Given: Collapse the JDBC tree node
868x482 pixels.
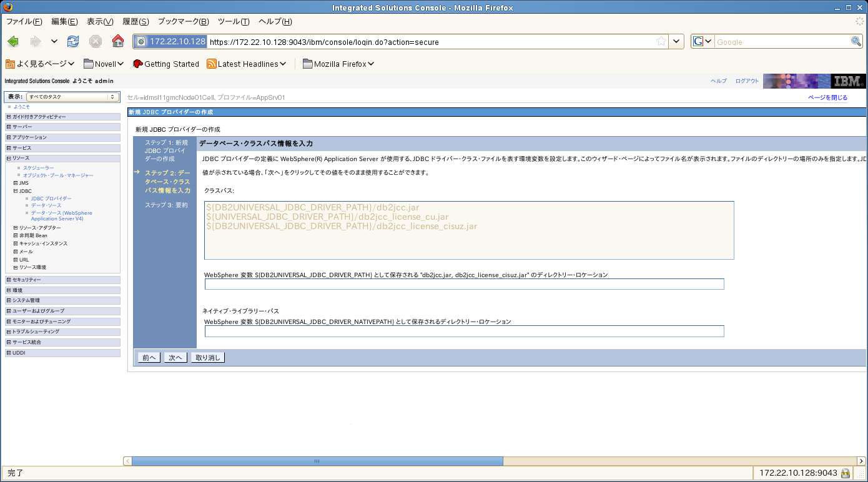Looking at the screenshot, I should [x=16, y=191].
